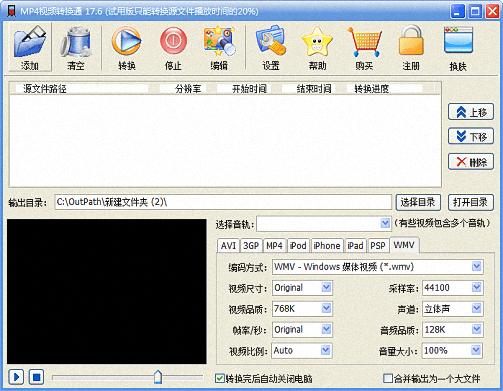Play the preview with the play button
This screenshot has height=391, width=503.
point(16,377)
